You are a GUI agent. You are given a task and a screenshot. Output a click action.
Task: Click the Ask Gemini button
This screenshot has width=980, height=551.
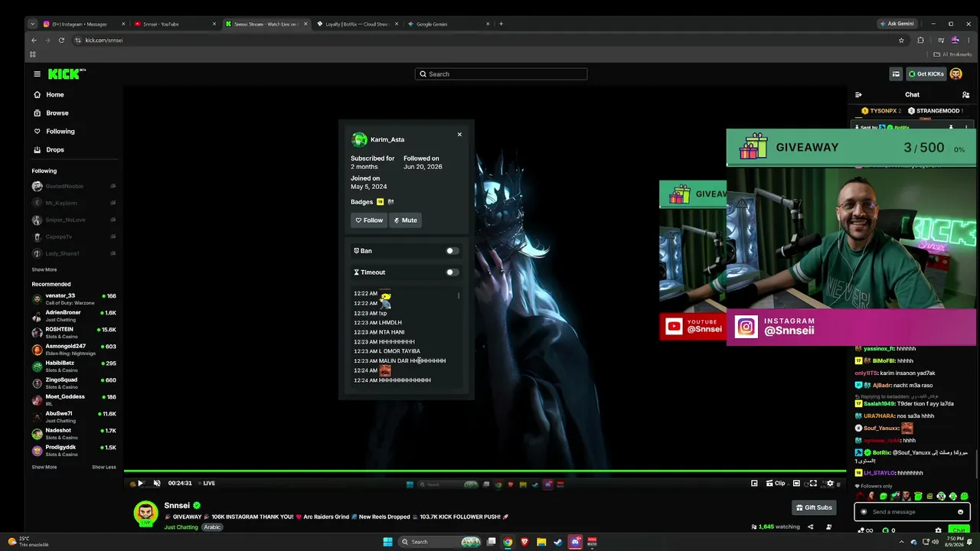(x=897, y=24)
